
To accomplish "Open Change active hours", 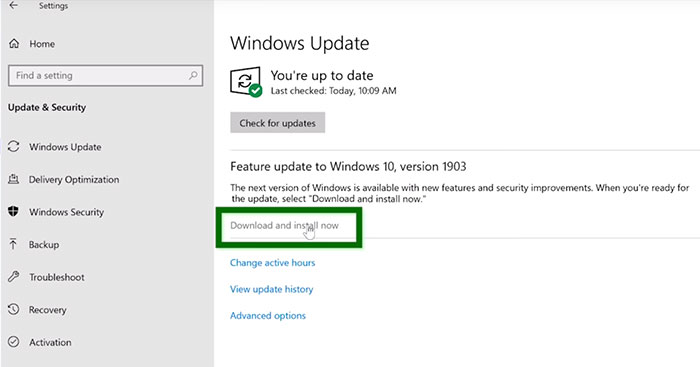I will tap(272, 263).
